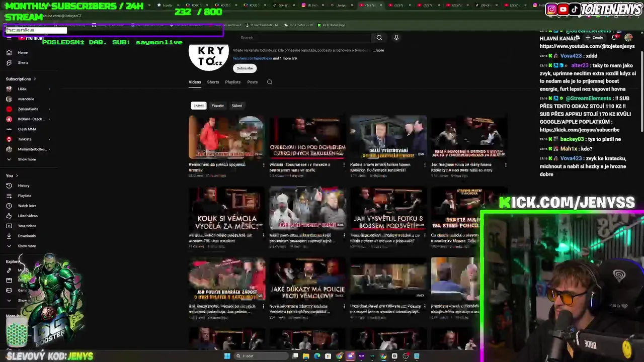644x362 pixels.
Task: Open CapCut from the taskbar
Action: 394,356
